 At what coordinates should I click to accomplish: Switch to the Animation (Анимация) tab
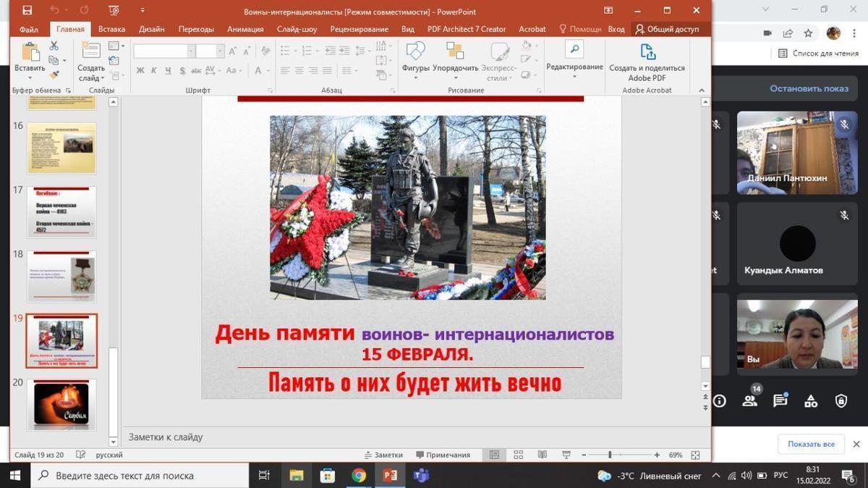245,29
